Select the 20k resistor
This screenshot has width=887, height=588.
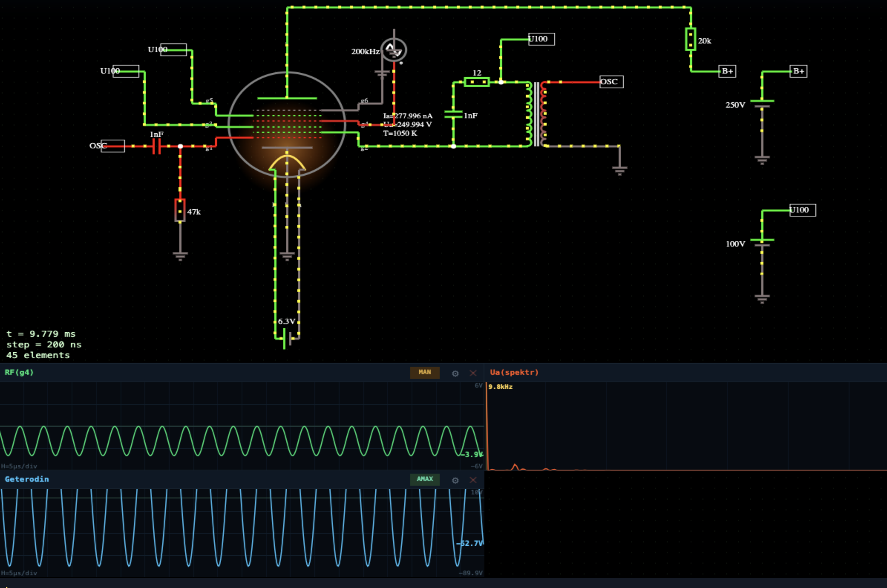coord(690,39)
